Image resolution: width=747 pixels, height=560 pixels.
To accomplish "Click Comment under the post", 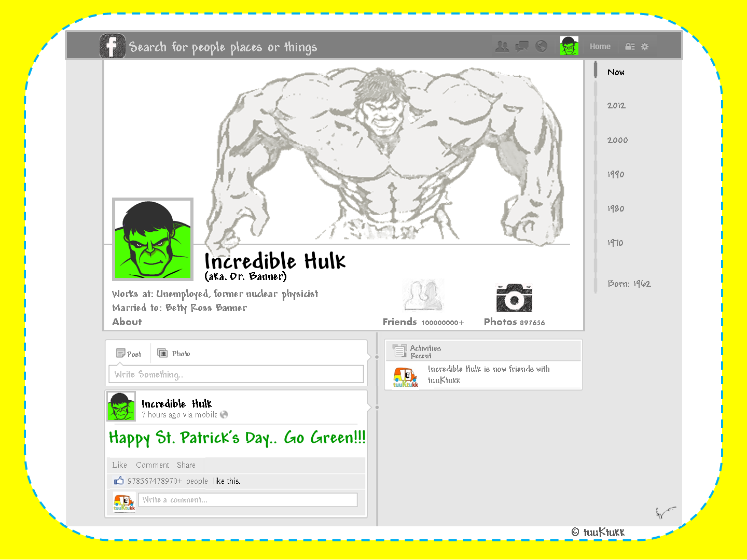I will coord(153,465).
